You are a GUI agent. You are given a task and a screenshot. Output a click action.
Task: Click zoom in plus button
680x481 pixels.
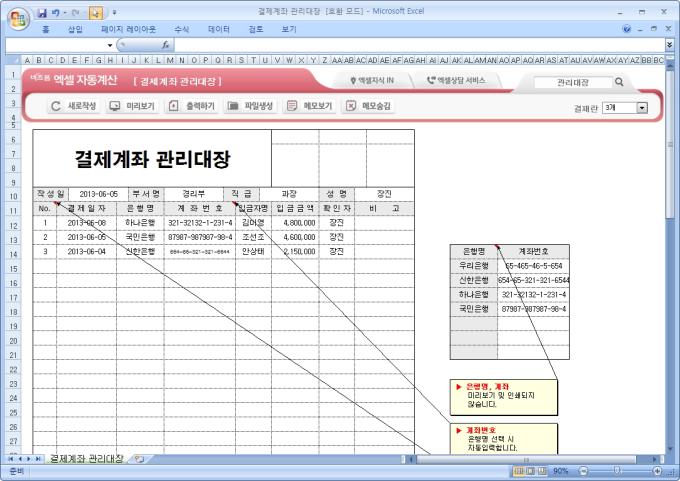point(657,471)
